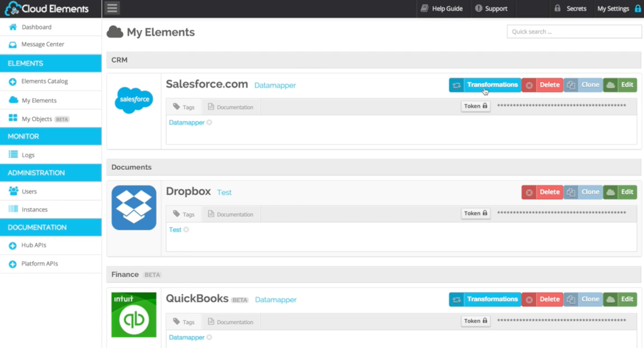Reveal the QuickBooks Token

[x=476, y=321]
